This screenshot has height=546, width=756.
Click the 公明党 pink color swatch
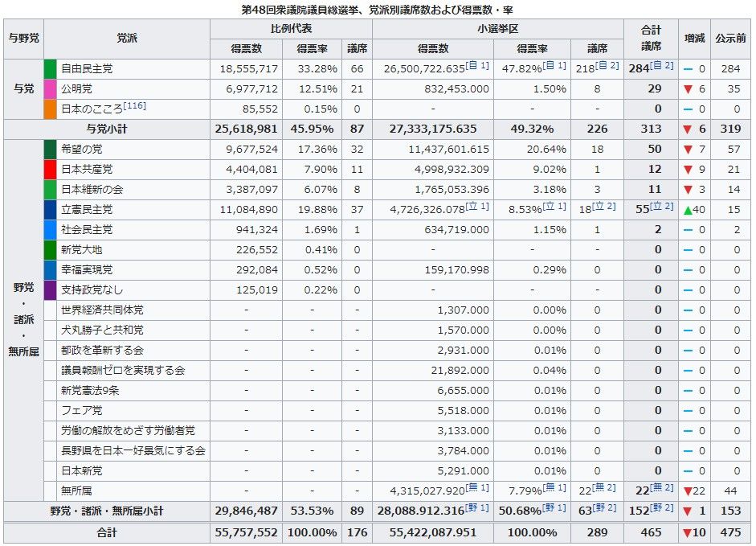[50, 88]
